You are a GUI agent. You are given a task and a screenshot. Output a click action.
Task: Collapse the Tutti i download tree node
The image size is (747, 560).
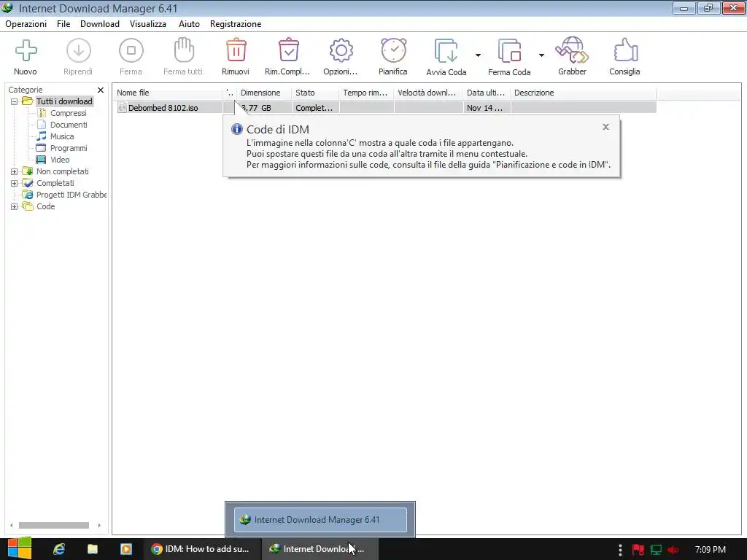coord(15,101)
